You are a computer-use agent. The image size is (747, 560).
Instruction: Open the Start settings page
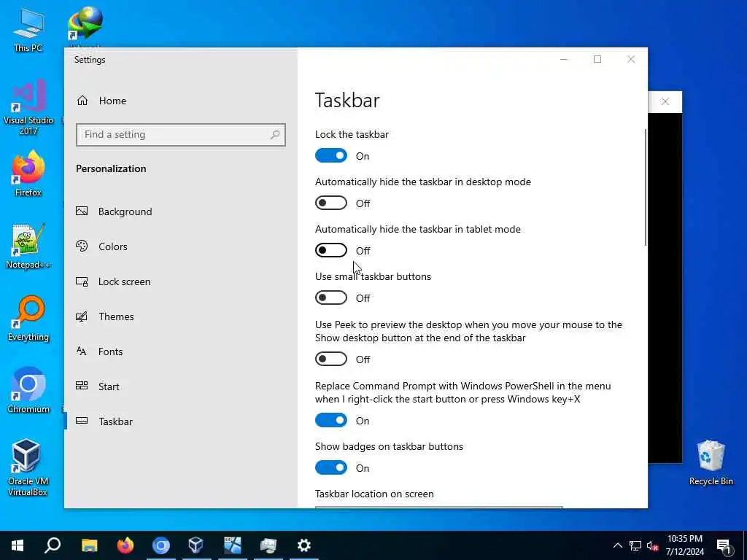(181, 386)
